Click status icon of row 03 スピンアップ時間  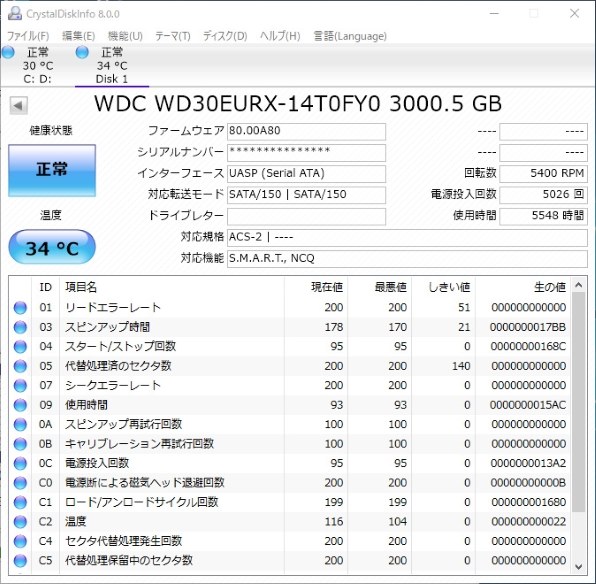(20, 327)
